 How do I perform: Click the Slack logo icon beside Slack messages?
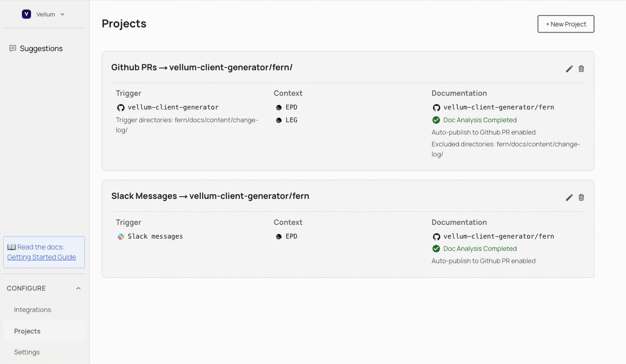121,237
